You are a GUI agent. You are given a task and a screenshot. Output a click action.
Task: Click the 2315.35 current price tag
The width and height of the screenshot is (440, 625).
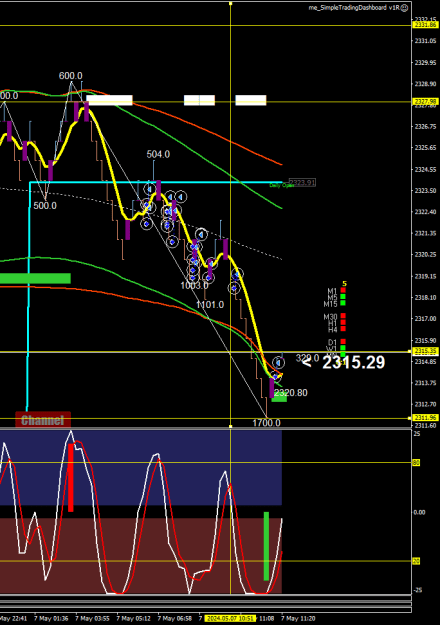[x=426, y=351]
